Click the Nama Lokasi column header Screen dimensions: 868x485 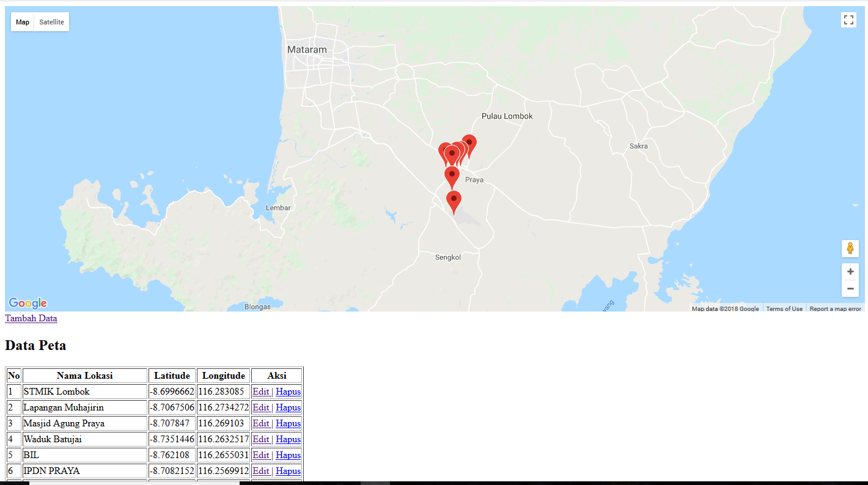coord(85,376)
